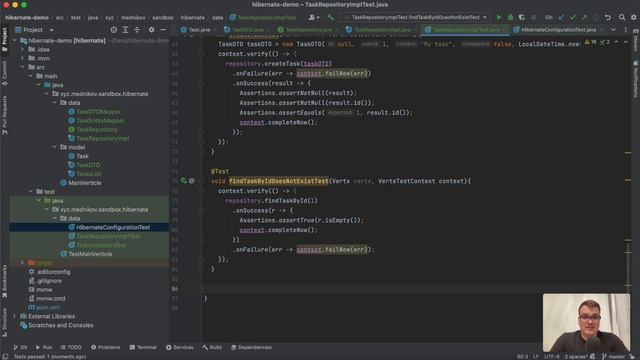Collapse the model package
Viewport: 640px width, 360px height.
click(54, 147)
